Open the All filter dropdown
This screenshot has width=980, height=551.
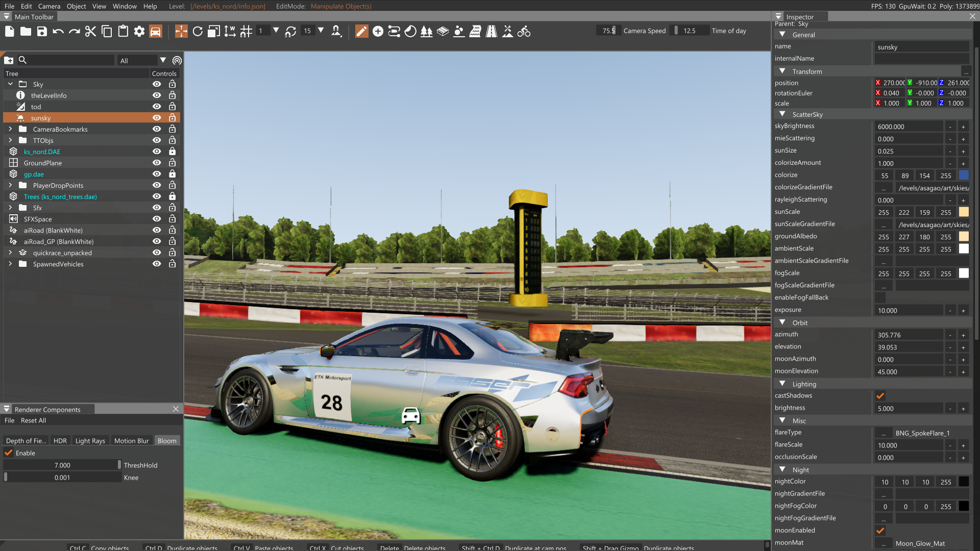click(x=163, y=60)
